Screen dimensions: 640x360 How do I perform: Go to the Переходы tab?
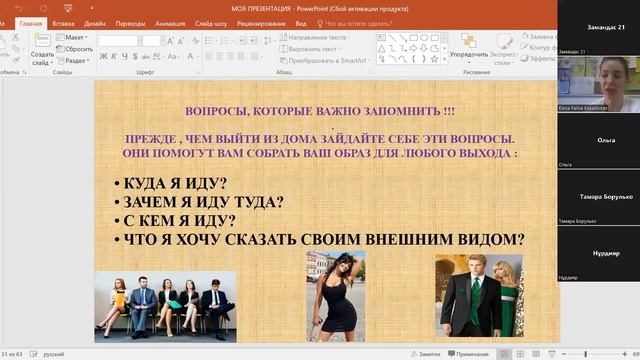click(x=130, y=24)
